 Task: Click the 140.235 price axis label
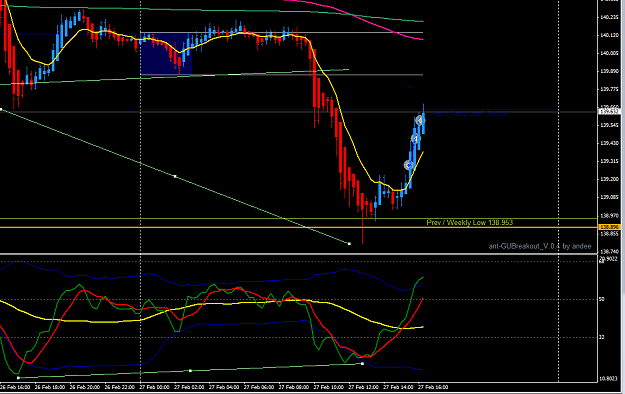pyautogui.click(x=609, y=17)
